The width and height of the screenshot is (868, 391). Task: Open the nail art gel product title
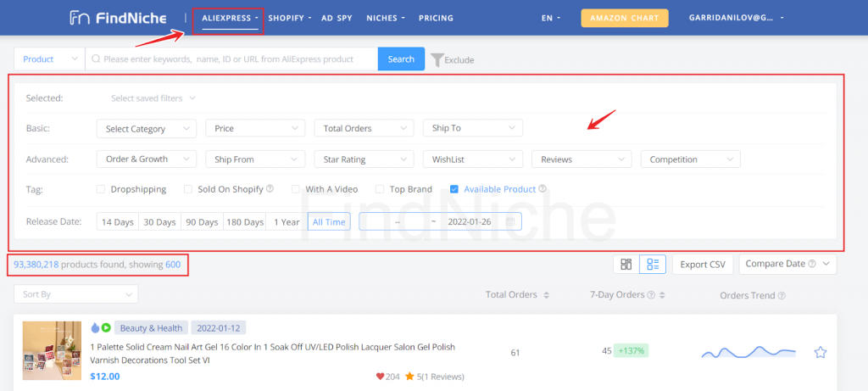pyautogui.click(x=272, y=354)
